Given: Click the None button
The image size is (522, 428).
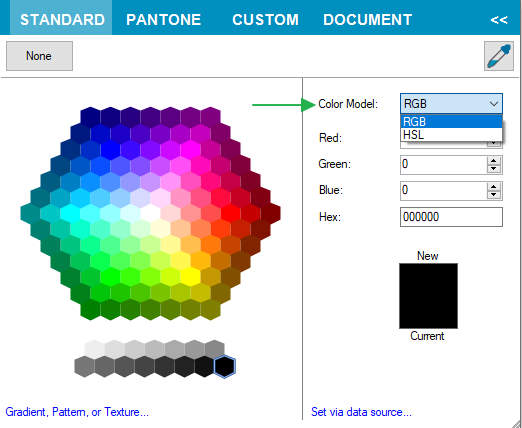Looking at the screenshot, I should point(39,56).
